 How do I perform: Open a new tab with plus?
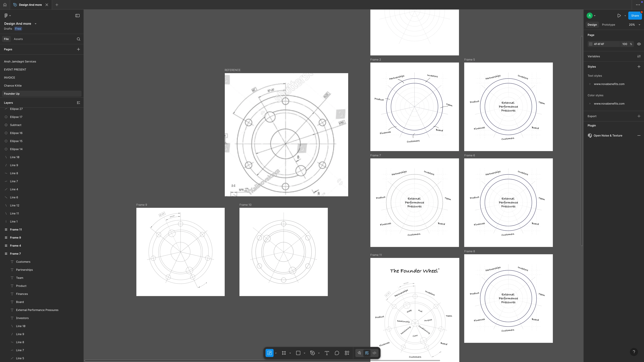(57, 5)
